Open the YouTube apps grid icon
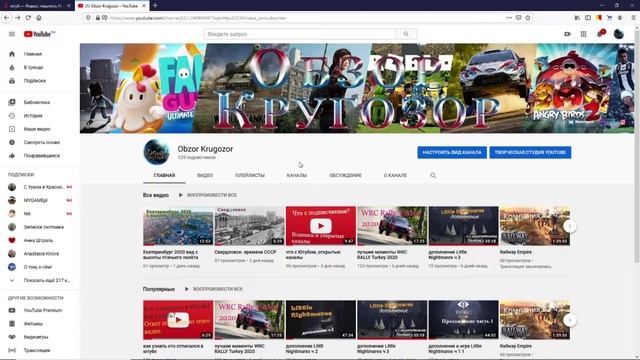The height and width of the screenshot is (360, 640). pos(583,34)
